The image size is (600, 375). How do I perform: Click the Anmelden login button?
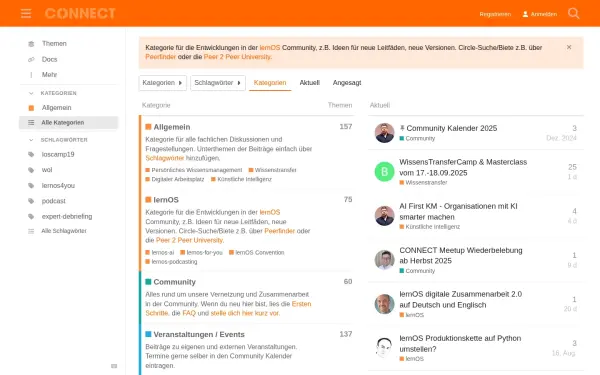click(x=540, y=14)
